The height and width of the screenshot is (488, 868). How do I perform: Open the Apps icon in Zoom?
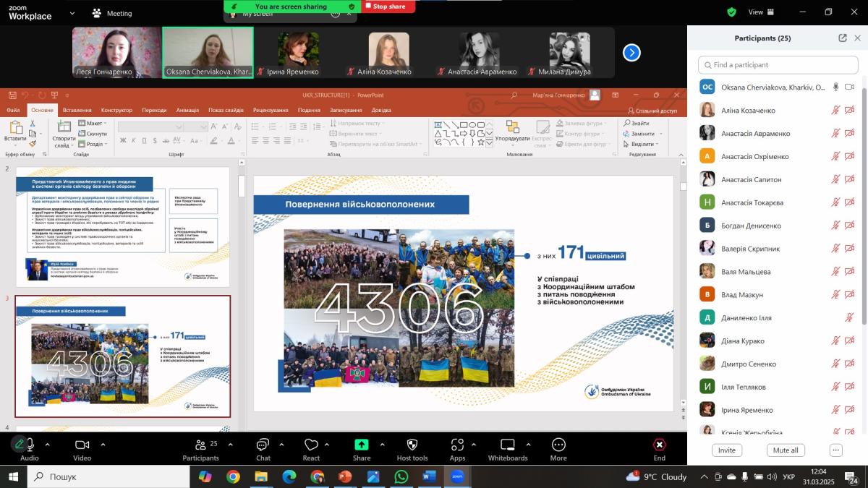click(x=457, y=445)
